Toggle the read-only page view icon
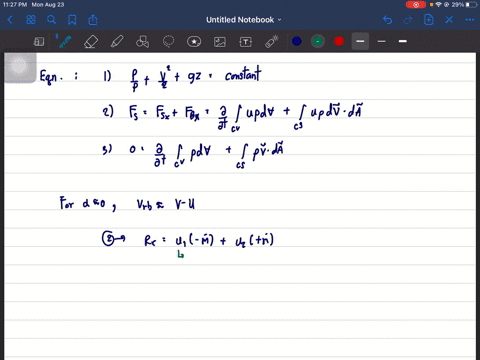The width and height of the screenshot is (480, 360). click(39, 42)
